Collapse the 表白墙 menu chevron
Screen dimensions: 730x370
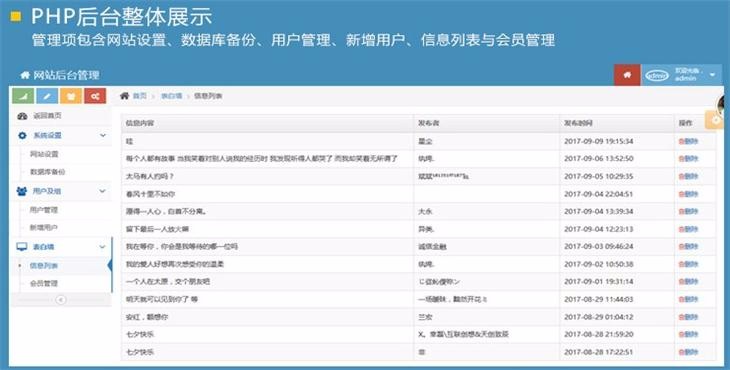click(103, 247)
